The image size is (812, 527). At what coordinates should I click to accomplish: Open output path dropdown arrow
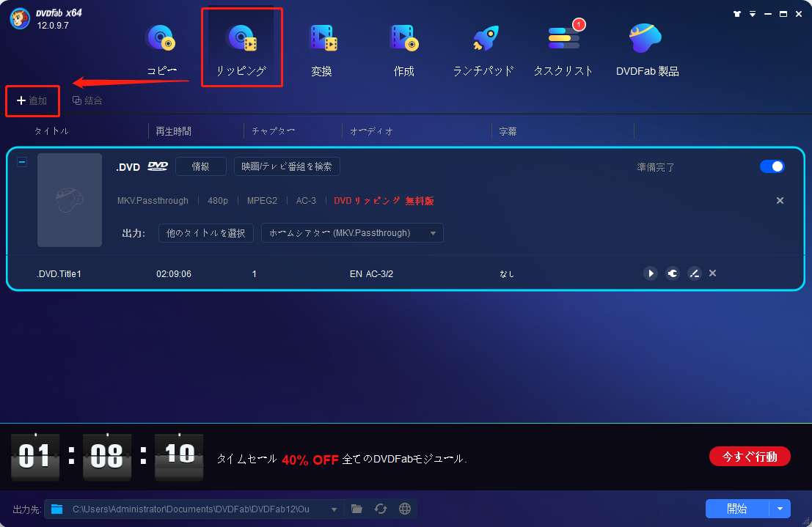click(x=334, y=510)
